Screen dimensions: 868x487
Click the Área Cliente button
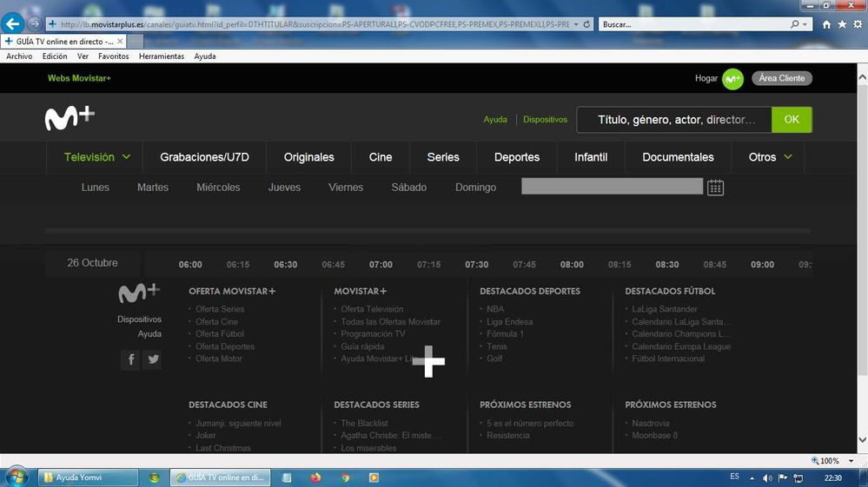(782, 78)
